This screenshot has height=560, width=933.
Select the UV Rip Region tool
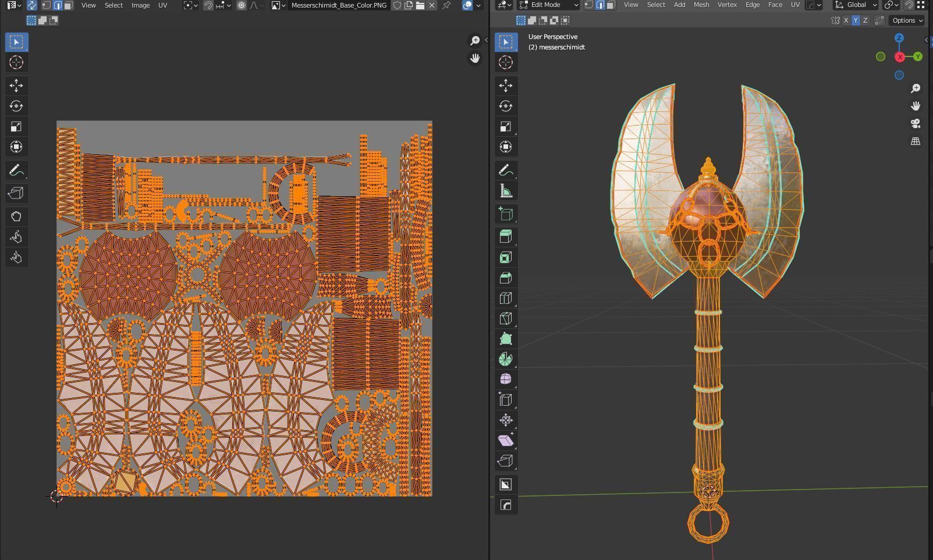(16, 193)
